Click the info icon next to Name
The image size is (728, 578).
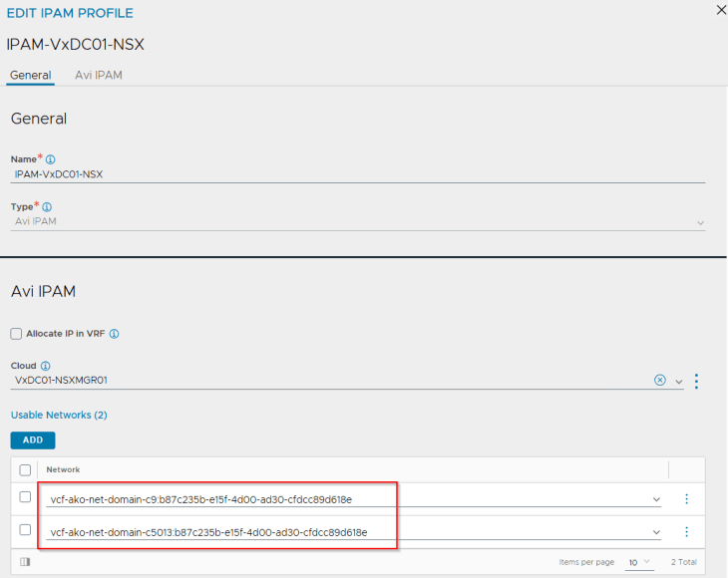pos(50,159)
